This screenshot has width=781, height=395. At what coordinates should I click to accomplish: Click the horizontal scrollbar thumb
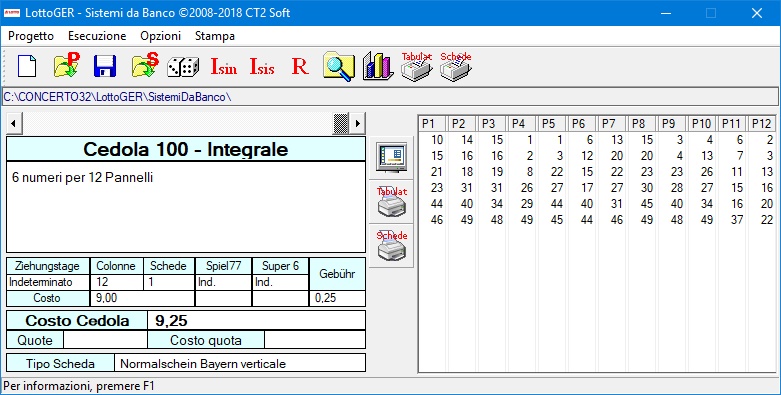[x=341, y=123]
